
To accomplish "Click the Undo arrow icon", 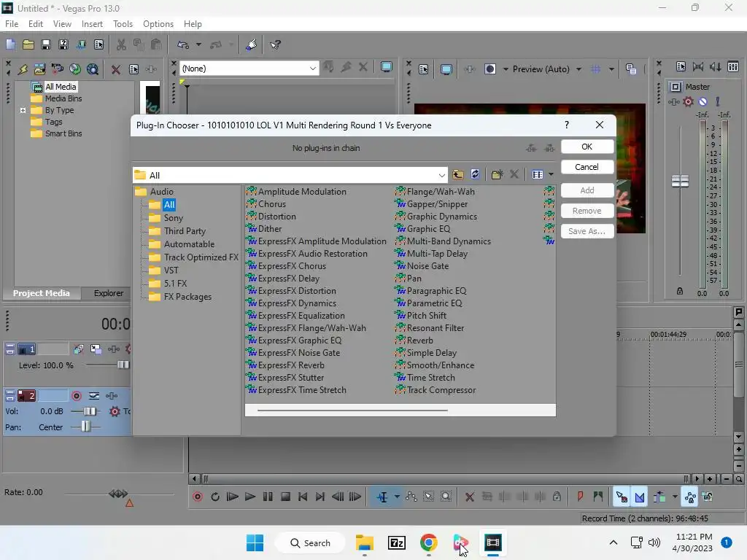I will click(183, 44).
